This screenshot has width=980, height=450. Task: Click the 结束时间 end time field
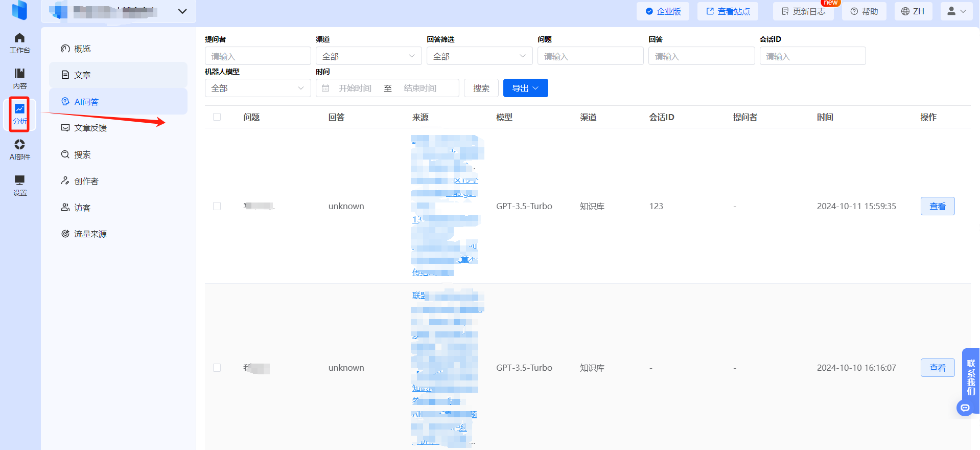pos(420,88)
